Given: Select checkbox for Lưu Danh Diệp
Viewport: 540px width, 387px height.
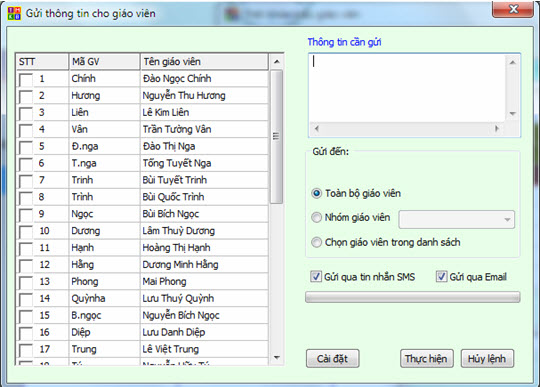Looking at the screenshot, I should [26, 333].
